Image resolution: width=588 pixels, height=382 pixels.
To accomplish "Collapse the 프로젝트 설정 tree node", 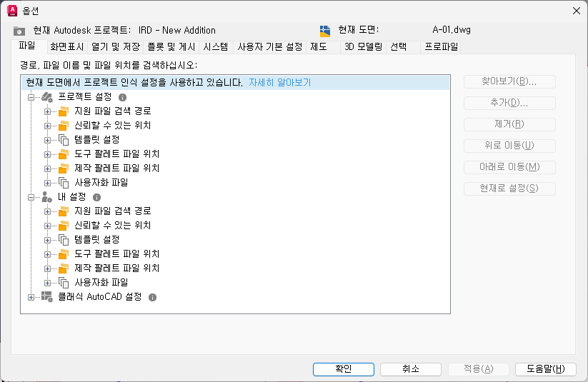I will pyautogui.click(x=31, y=98).
